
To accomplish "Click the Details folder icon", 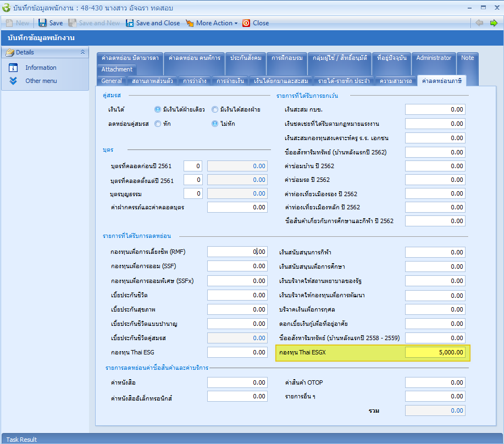I will (x=9, y=52).
